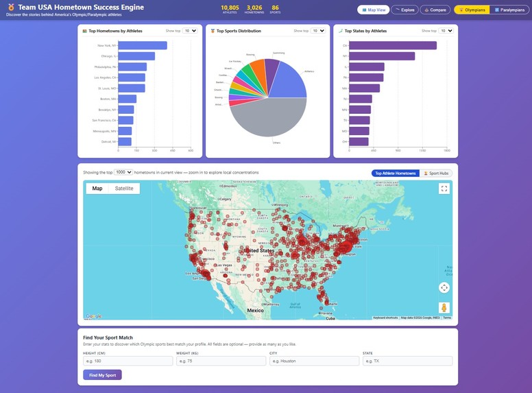The height and width of the screenshot is (393, 532).
Task: Click the Minneapolis, MN bar
Action: point(125,131)
